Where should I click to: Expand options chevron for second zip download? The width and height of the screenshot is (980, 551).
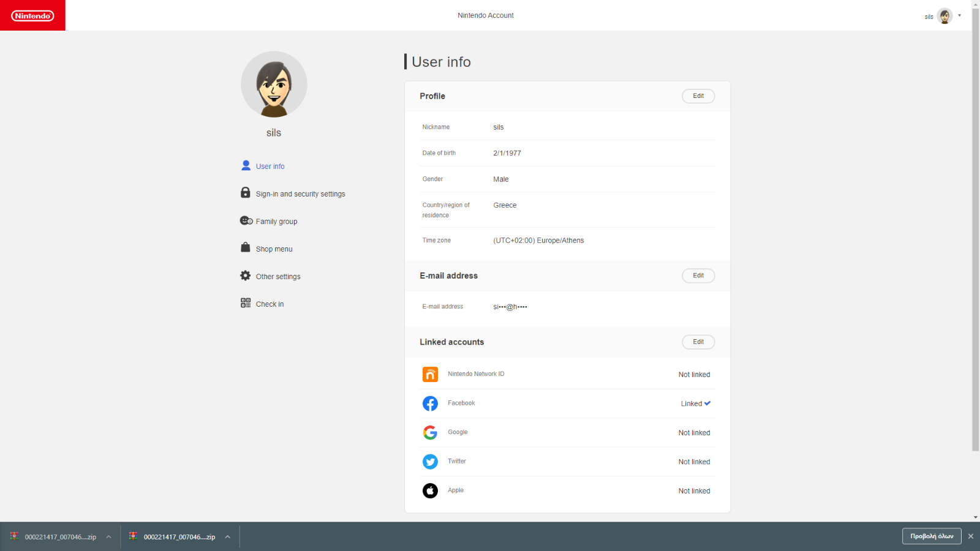pos(227,537)
